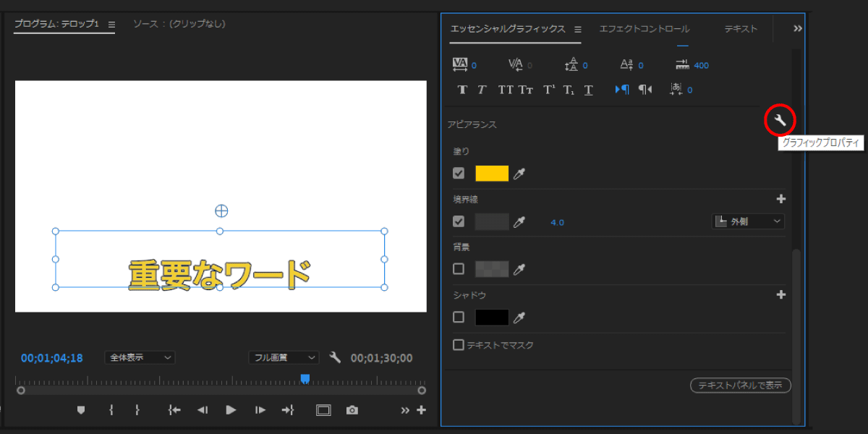
Task: Enable the Small Caps (Tт) text style
Action: coord(526,90)
